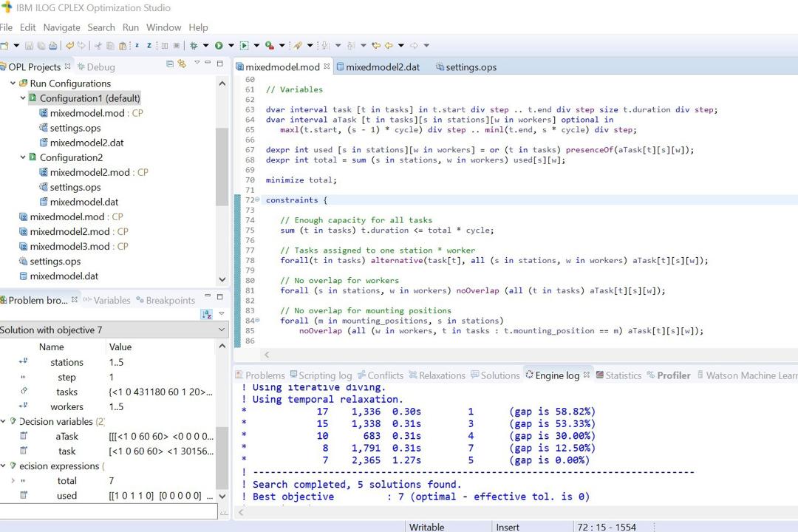The width and height of the screenshot is (798, 532).
Task: Toggle alphabetical sort in Problem browser
Action: coord(207,314)
